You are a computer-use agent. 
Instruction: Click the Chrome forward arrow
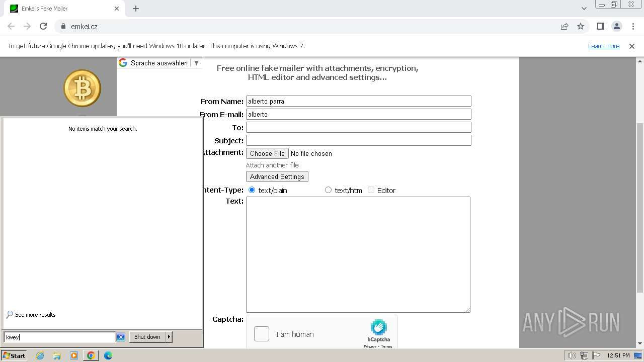[27, 26]
